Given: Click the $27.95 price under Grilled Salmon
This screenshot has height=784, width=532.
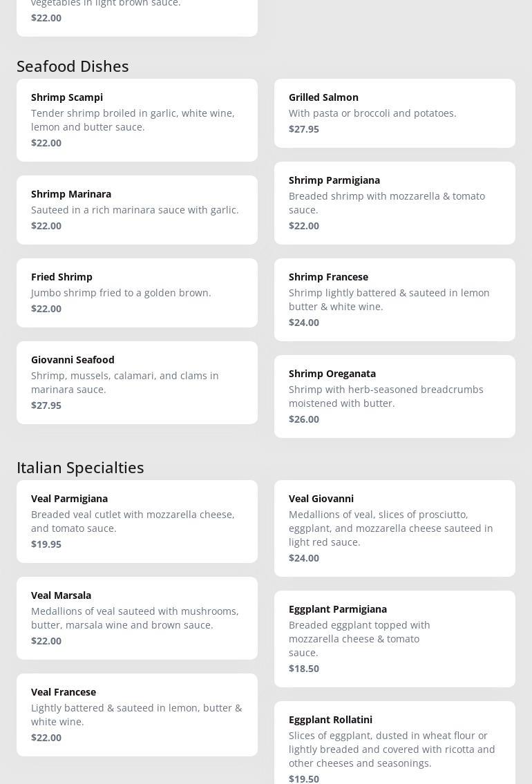Looking at the screenshot, I should click(x=304, y=129).
